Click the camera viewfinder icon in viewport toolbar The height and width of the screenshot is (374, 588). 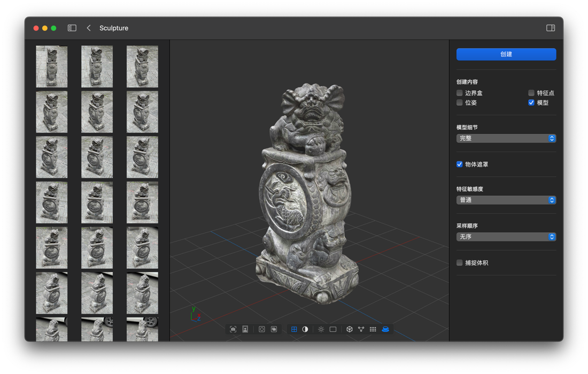(233, 330)
